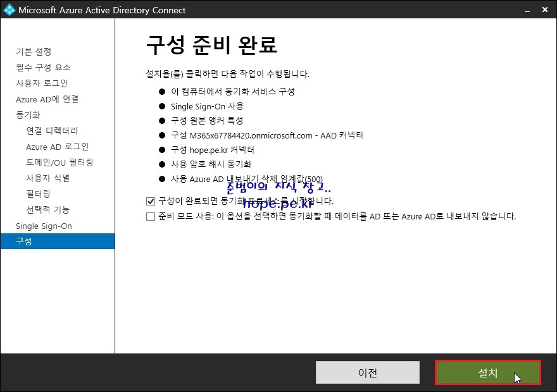Select 동기화 section in sidebar
This screenshot has height=392, width=557.
(28, 115)
